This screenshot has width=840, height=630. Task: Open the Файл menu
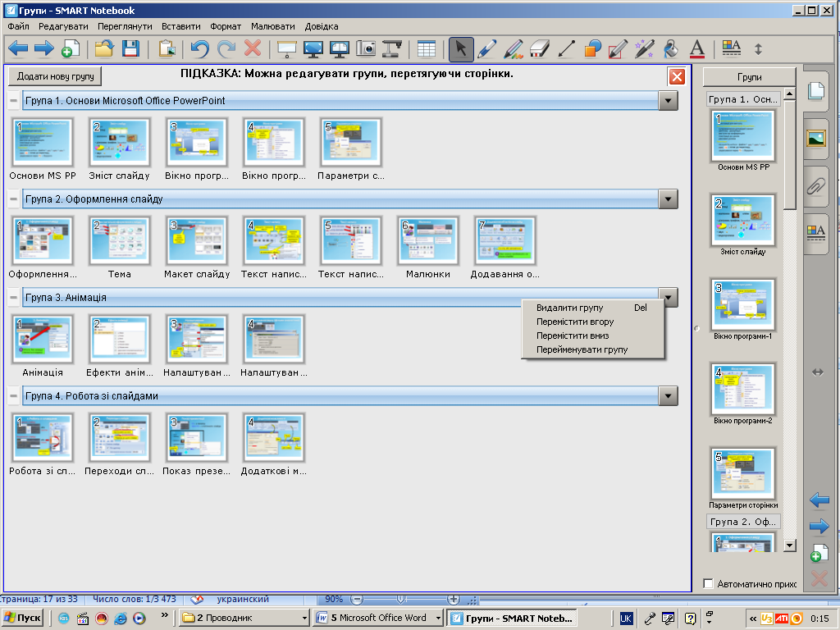(x=18, y=26)
